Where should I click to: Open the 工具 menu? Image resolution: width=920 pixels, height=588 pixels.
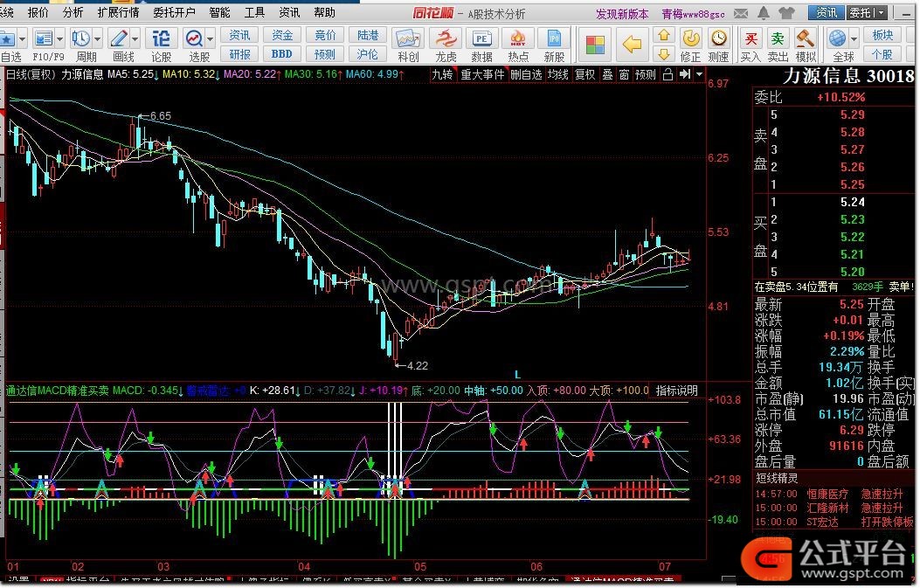(254, 12)
